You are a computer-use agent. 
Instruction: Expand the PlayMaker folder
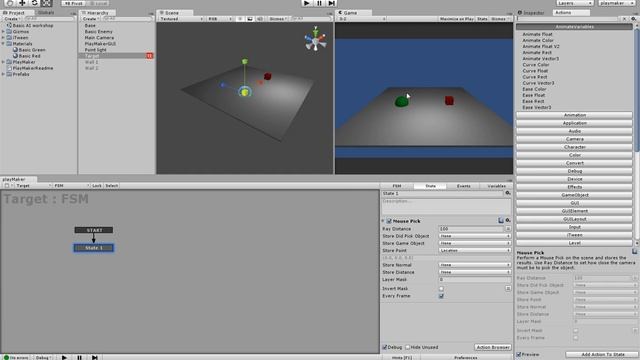tap(3, 62)
